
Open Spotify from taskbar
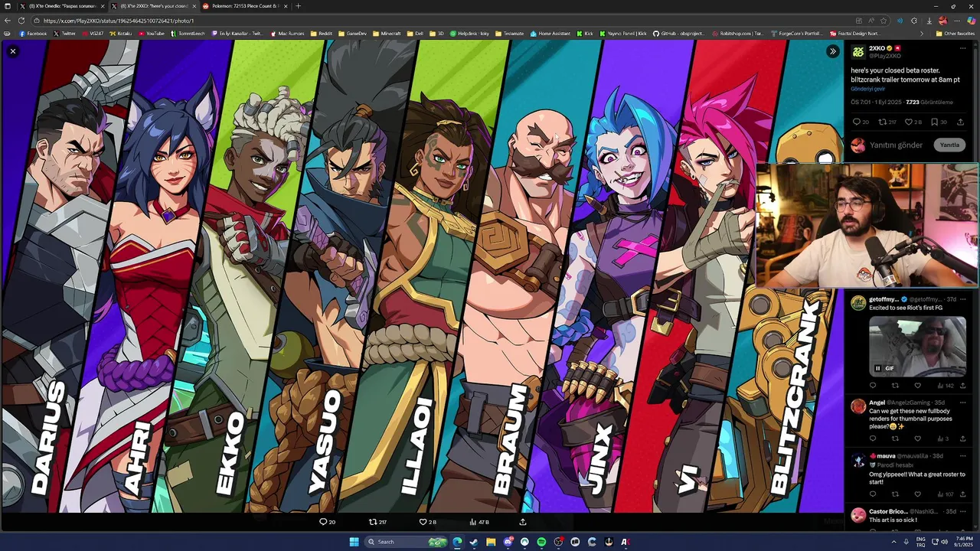click(x=541, y=542)
